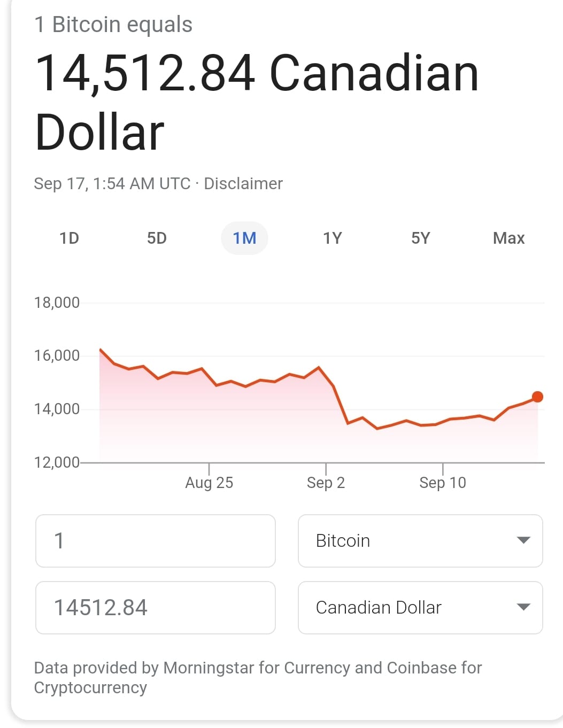Expand the Canadian Dollar dropdown arrow
The width and height of the screenshot is (563, 728).
[x=523, y=607]
